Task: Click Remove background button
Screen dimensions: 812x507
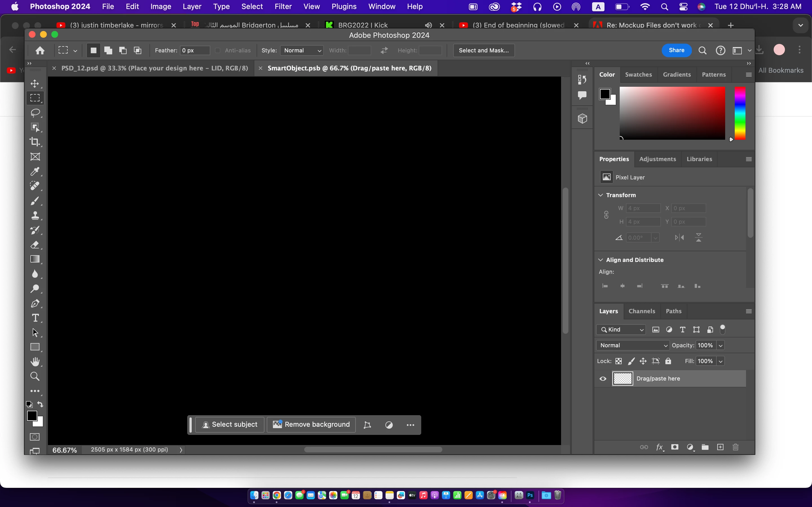Action: click(x=311, y=424)
